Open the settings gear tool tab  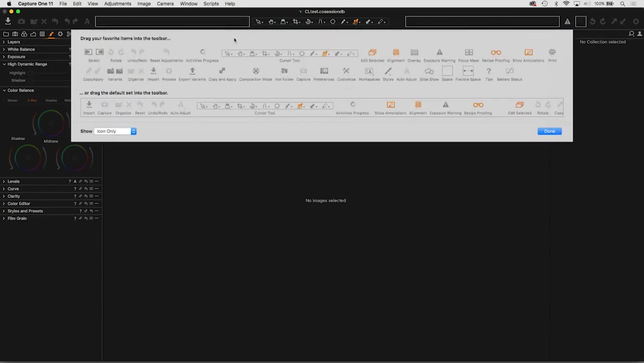(x=60, y=34)
